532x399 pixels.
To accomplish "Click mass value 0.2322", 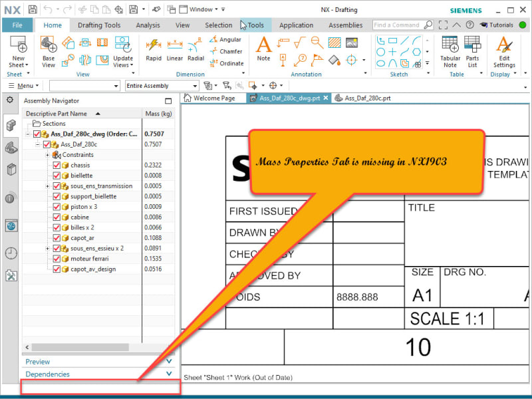I will tap(153, 165).
